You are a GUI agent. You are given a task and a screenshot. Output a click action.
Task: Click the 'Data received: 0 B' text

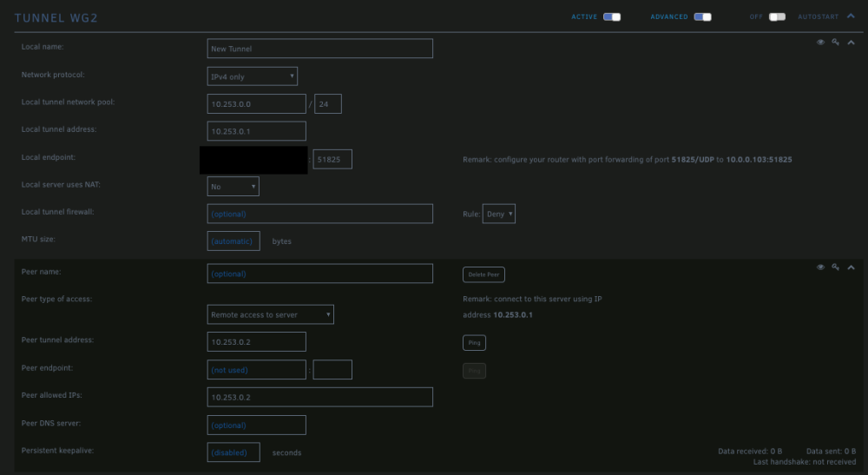(750, 452)
